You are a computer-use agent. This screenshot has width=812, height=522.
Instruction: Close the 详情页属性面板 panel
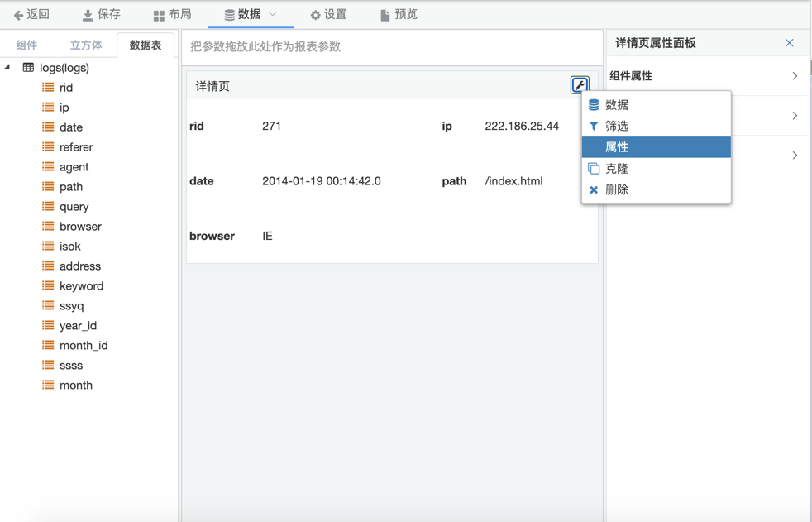789,43
